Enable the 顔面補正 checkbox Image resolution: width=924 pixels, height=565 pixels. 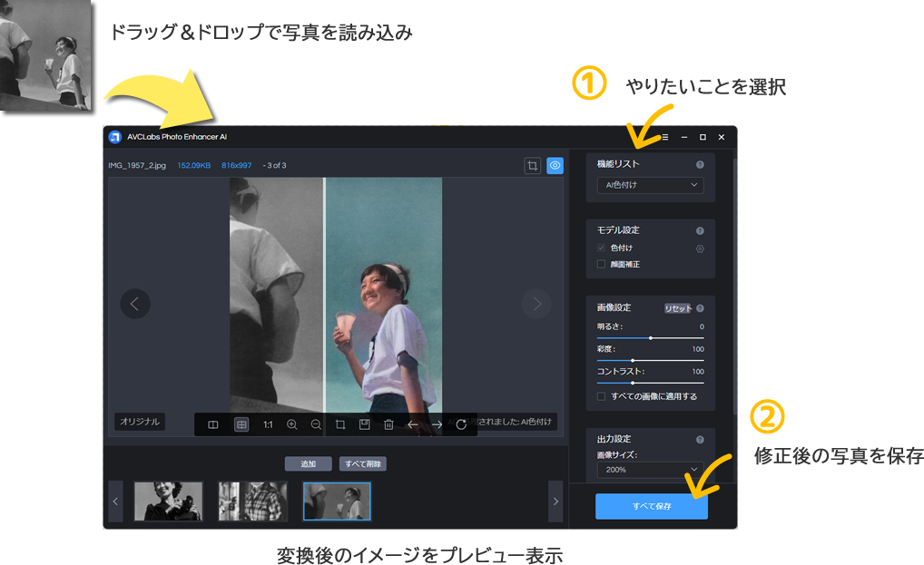tap(601, 264)
